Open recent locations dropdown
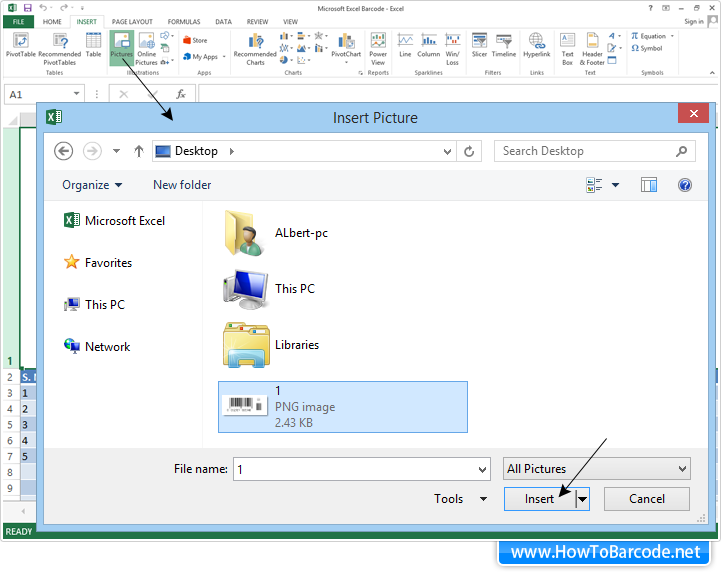Screen dimensions: 721x572 click(116, 151)
